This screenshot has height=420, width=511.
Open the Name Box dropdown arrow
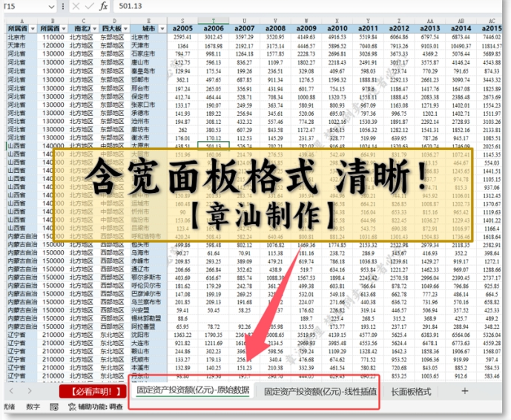click(51, 7)
